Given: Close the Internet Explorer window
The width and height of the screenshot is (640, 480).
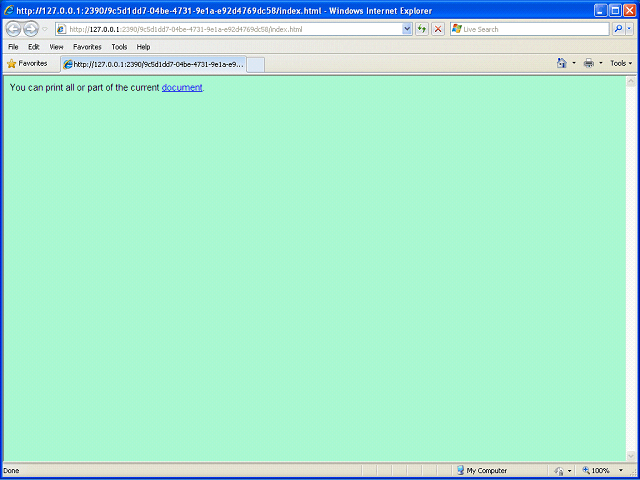Looking at the screenshot, I should [629, 11].
